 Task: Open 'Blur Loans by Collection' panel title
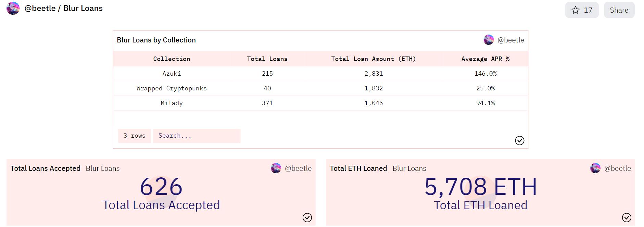pyautogui.click(x=156, y=40)
